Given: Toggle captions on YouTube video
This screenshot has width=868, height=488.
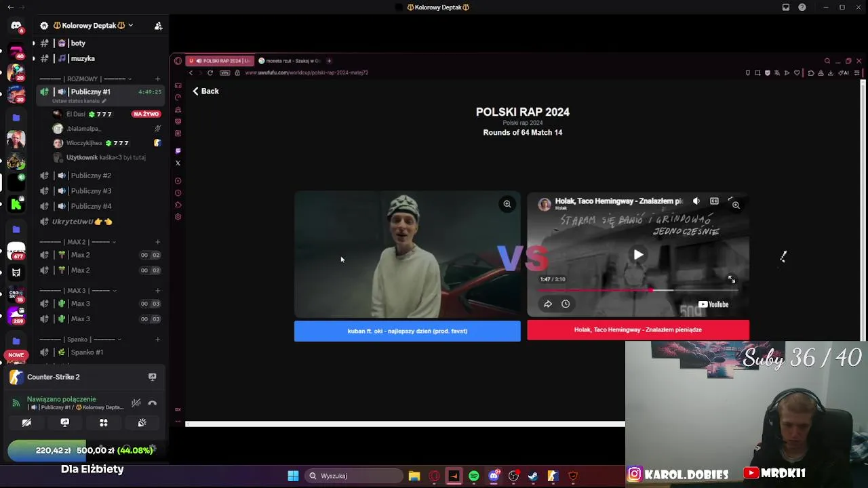Looking at the screenshot, I should (714, 201).
